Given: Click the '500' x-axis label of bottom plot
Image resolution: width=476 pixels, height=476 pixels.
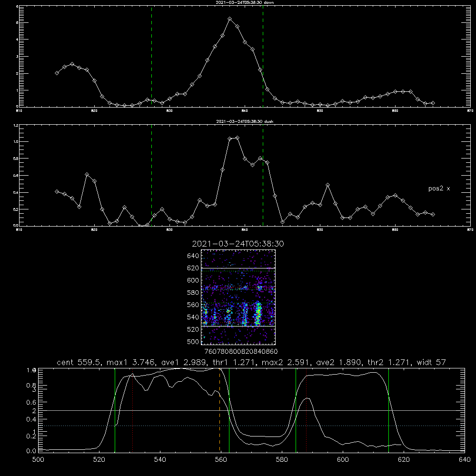Looking at the screenshot, I should (x=38, y=460).
